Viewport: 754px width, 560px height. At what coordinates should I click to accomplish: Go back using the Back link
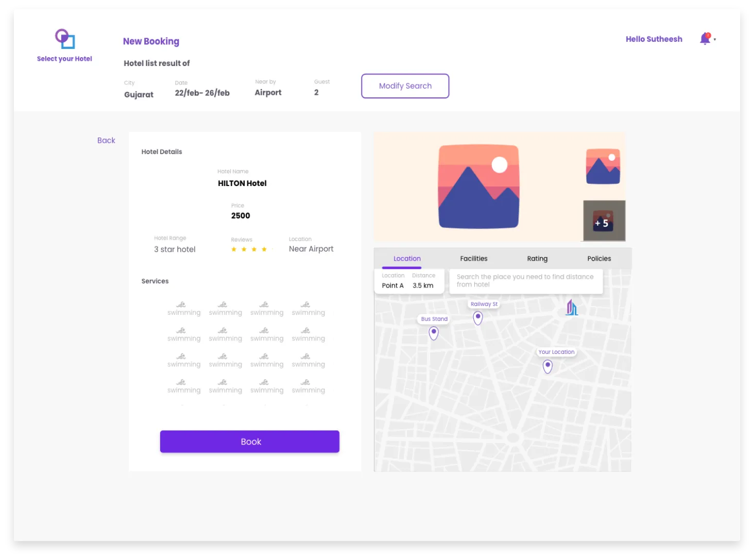106,141
